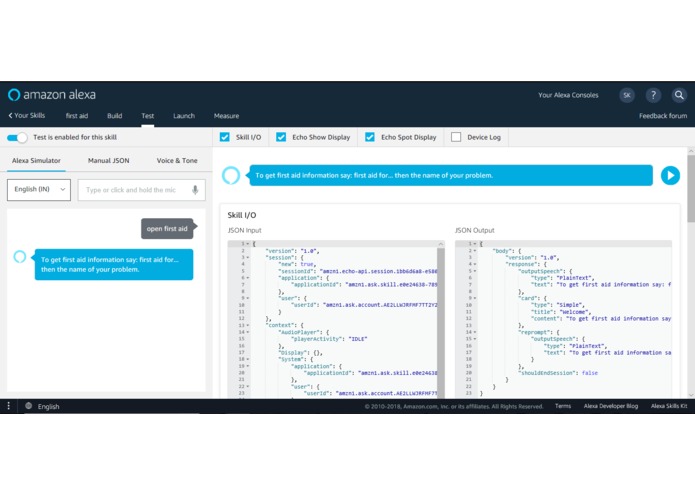
Task: Click the microphone icon in utterance box
Action: click(x=195, y=190)
